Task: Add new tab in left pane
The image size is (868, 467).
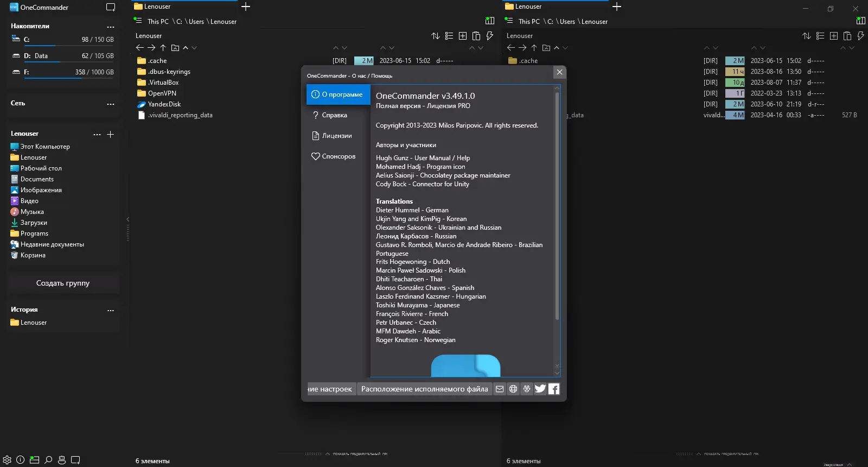Action: [246, 7]
